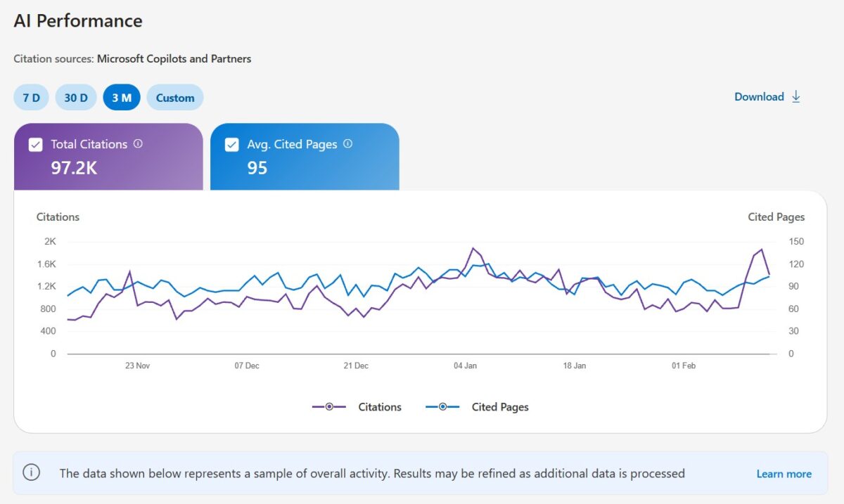Toggle the Citations series in the legend

point(379,406)
